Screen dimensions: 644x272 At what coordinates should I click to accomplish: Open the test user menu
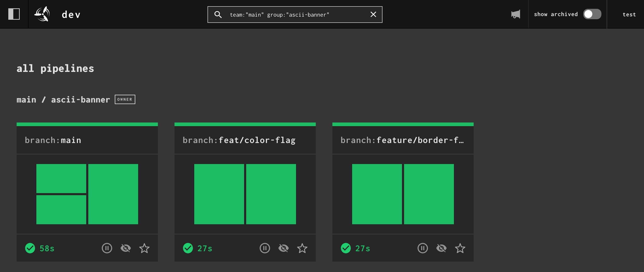(629, 15)
